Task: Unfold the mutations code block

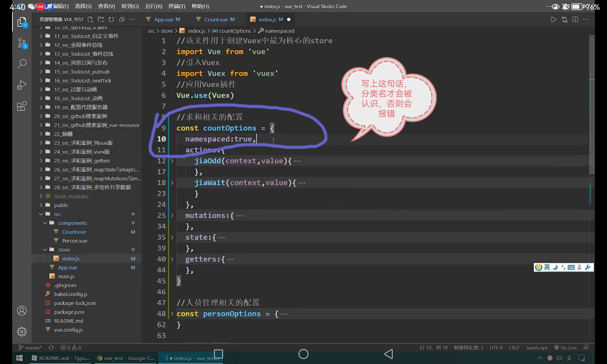Action: (172, 216)
